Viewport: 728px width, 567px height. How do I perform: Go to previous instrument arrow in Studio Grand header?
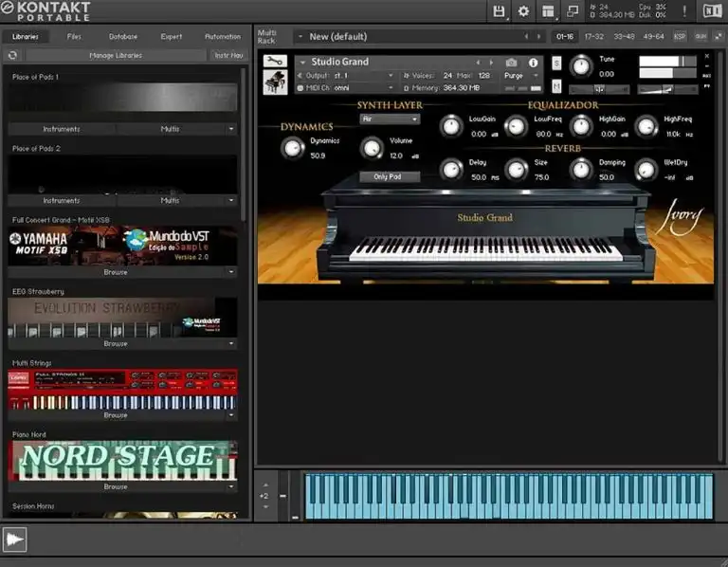(x=478, y=63)
